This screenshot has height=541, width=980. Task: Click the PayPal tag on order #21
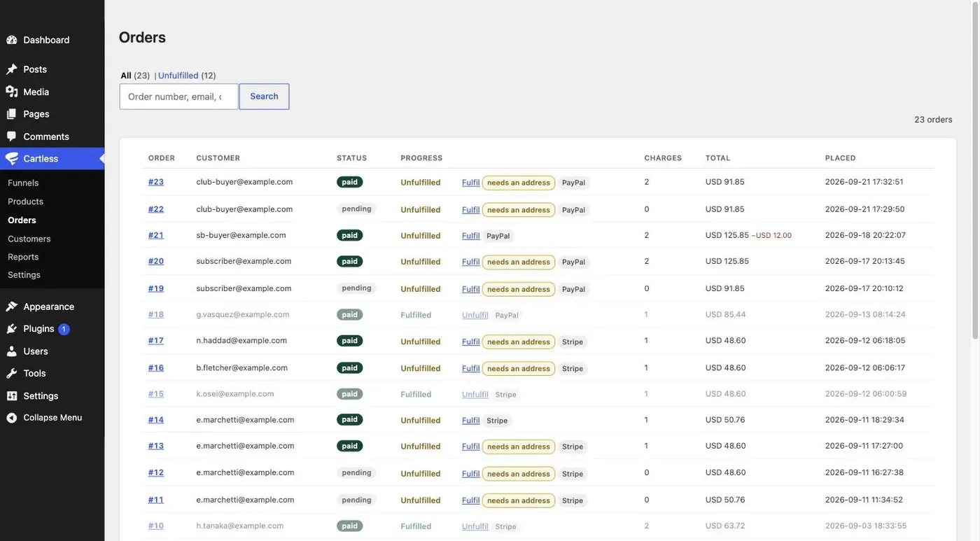click(x=498, y=236)
